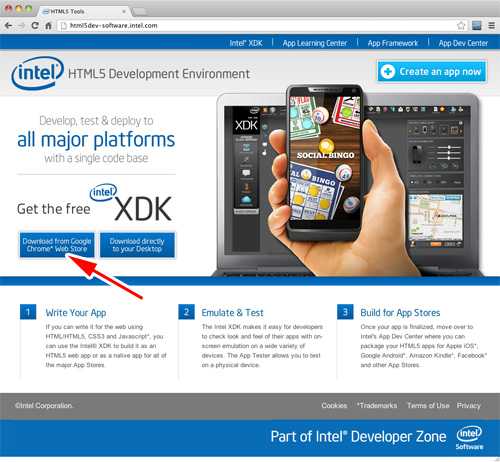This screenshot has width=500, height=462.
Task: Go to the home page icon
Action: [x=48, y=25]
